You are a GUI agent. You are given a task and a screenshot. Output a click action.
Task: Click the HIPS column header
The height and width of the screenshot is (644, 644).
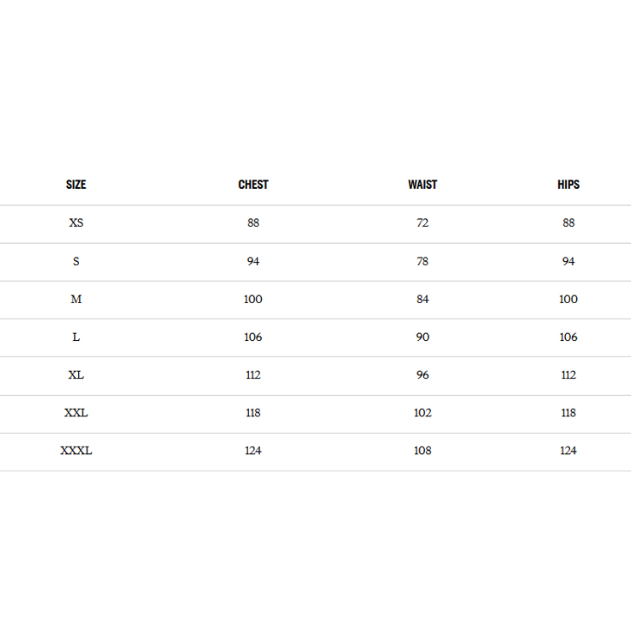point(568,185)
